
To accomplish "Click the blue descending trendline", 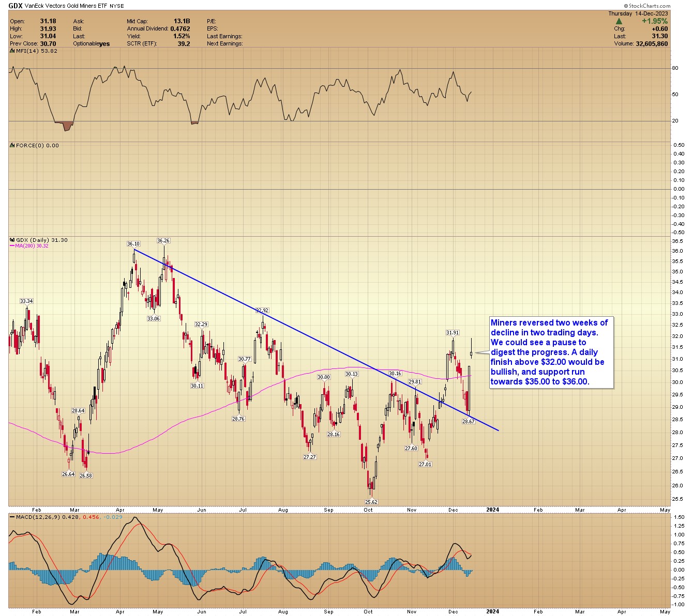I will 316,340.
